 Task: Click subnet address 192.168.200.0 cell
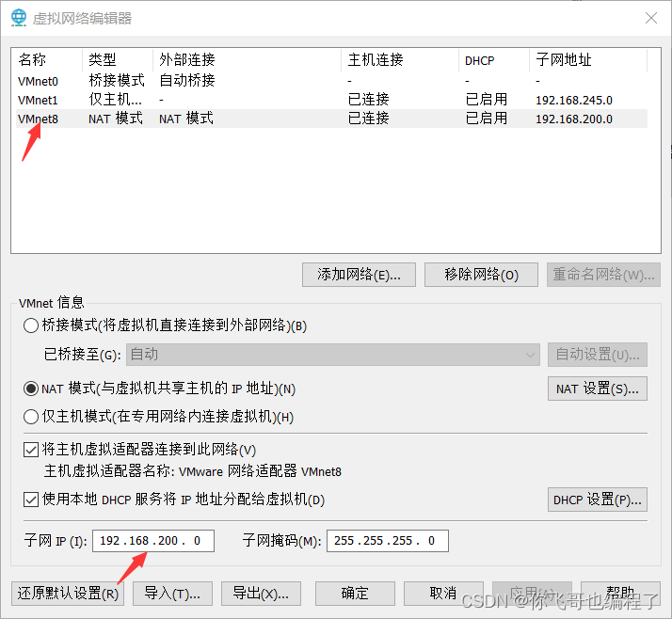[x=574, y=119]
